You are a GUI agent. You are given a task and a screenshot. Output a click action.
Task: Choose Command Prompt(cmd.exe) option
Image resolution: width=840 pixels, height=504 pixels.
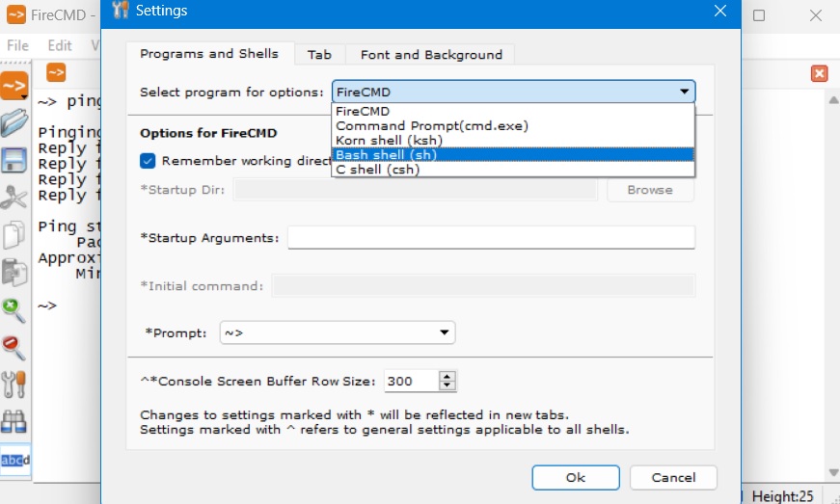pyautogui.click(x=513, y=125)
